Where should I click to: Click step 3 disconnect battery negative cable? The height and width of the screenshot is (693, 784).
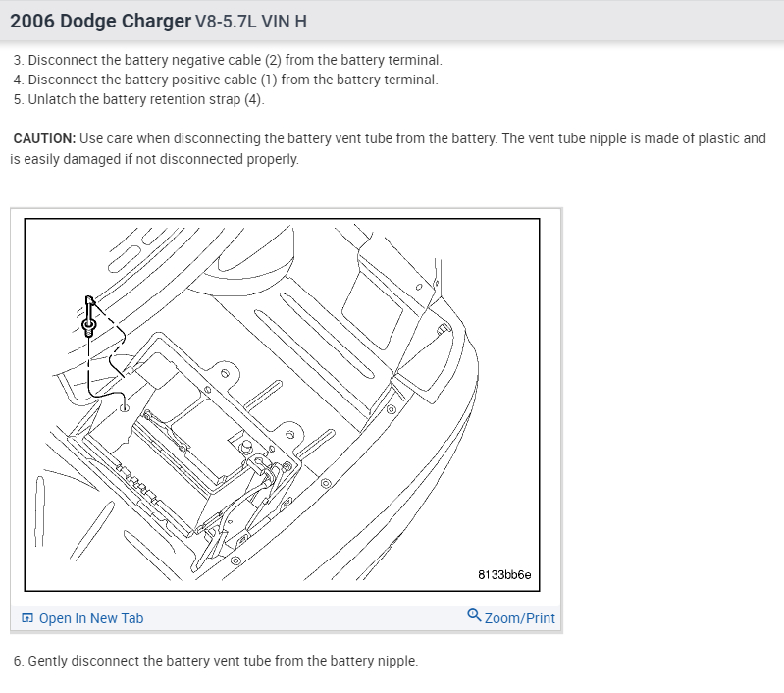tap(228, 60)
